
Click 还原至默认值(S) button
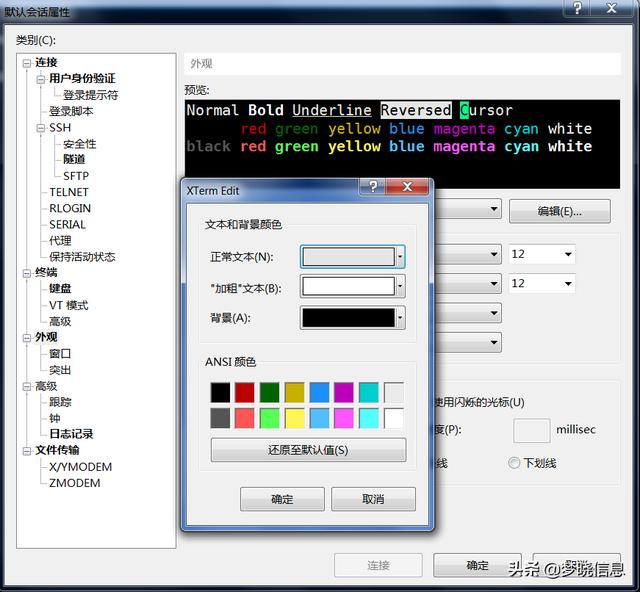[309, 450]
